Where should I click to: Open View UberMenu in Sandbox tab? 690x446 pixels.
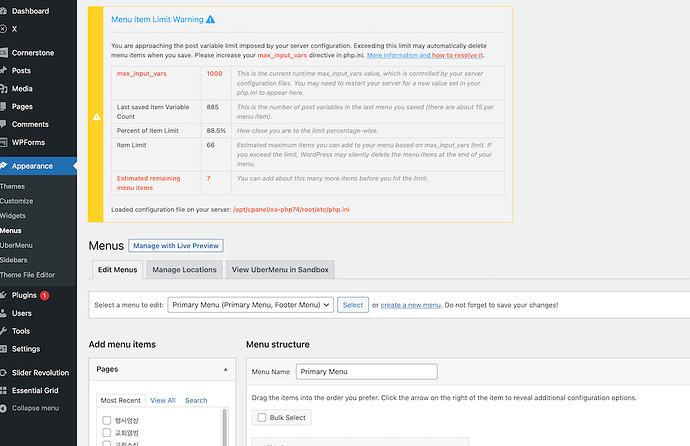[x=279, y=270]
